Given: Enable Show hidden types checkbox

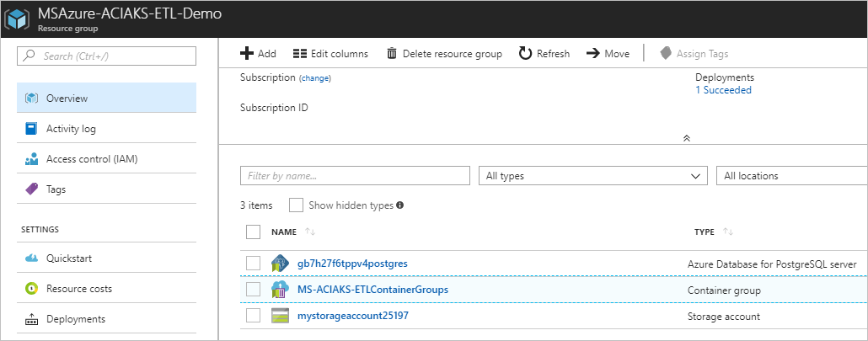Looking at the screenshot, I should (296, 205).
